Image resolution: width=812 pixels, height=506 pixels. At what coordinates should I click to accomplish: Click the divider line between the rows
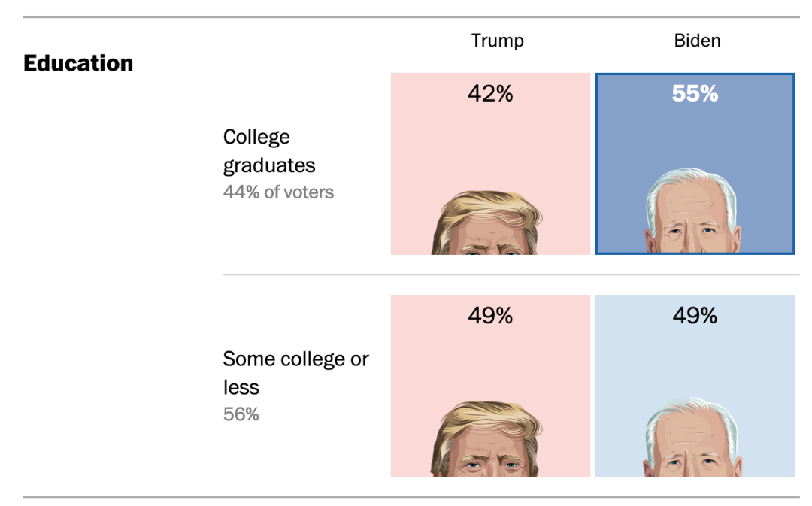click(511, 275)
